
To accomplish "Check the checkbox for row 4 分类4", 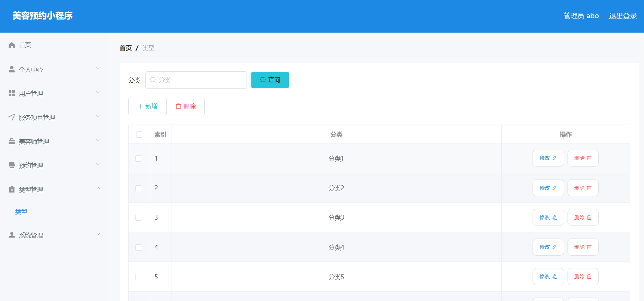I will [139, 247].
